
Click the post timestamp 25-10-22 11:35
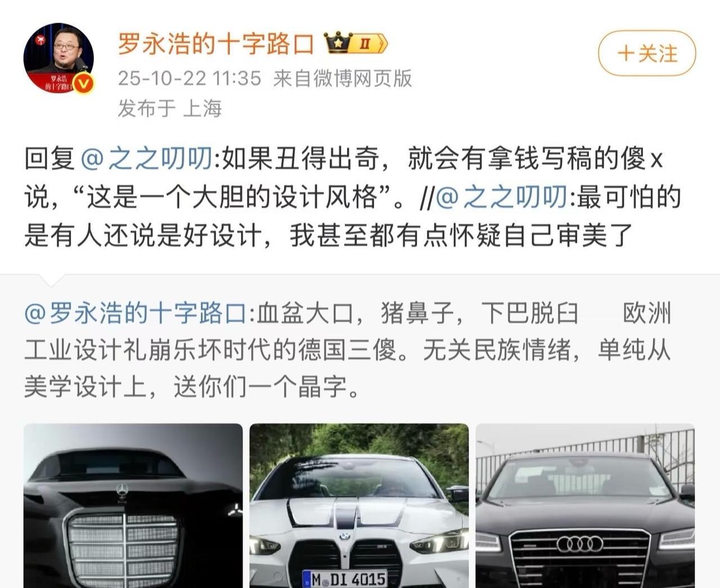tap(190, 78)
